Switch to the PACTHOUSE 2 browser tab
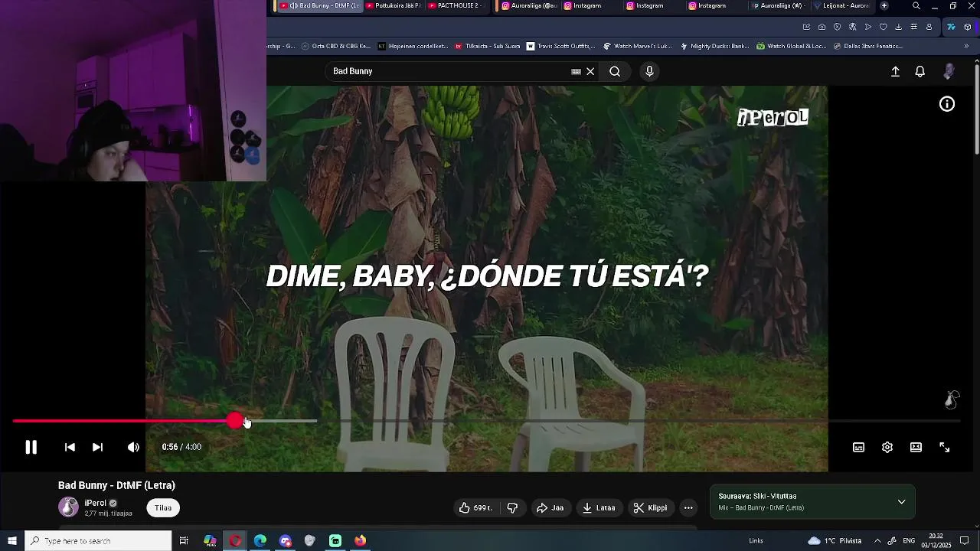Viewport: 980px width, 551px height. (456, 5)
